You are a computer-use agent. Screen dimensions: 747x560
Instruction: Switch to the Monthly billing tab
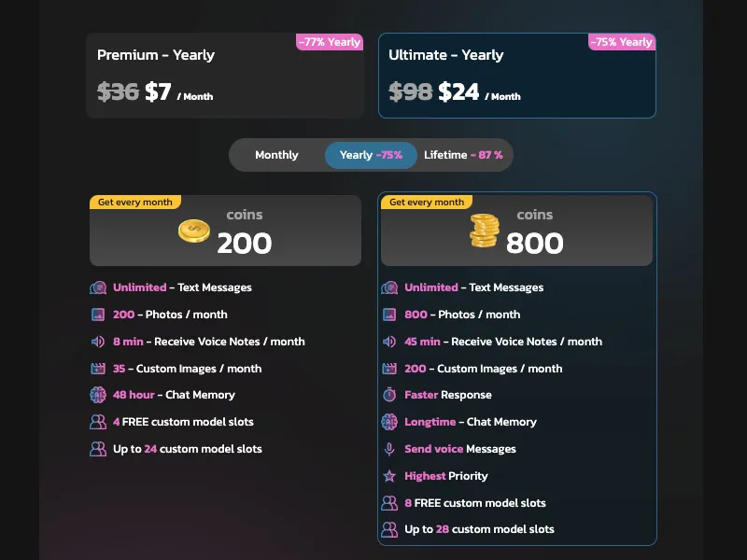point(277,155)
